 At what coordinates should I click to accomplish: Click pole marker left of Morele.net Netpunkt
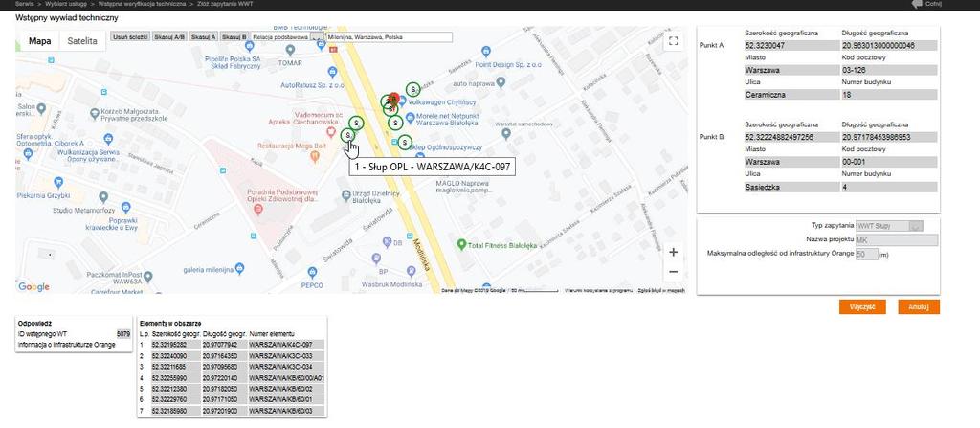click(395, 123)
